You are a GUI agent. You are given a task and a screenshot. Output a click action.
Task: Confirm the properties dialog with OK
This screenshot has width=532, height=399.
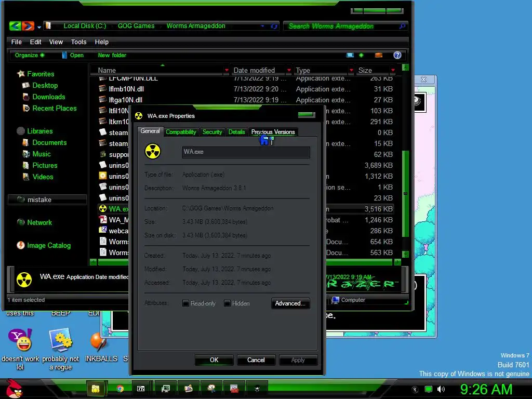(x=214, y=360)
